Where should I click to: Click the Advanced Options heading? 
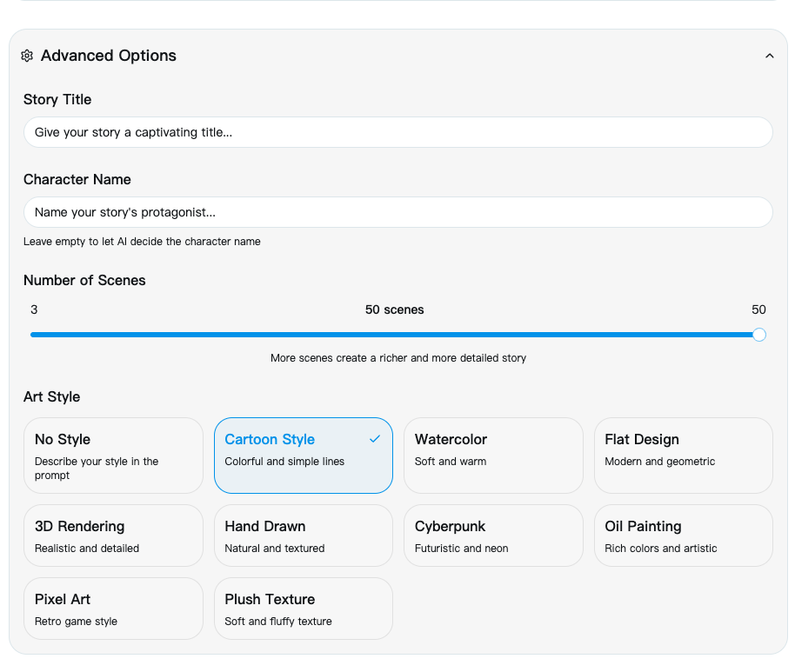click(108, 56)
